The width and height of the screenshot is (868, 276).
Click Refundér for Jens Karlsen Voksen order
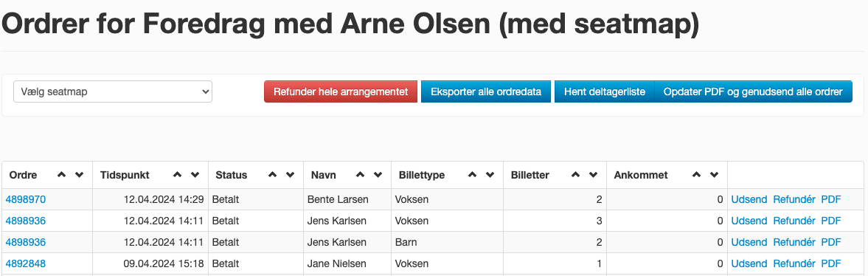coord(794,221)
